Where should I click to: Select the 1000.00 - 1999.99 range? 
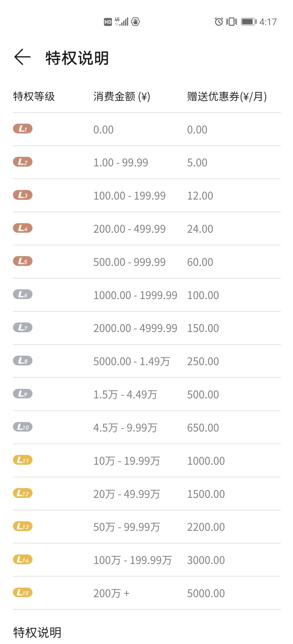[135, 295]
